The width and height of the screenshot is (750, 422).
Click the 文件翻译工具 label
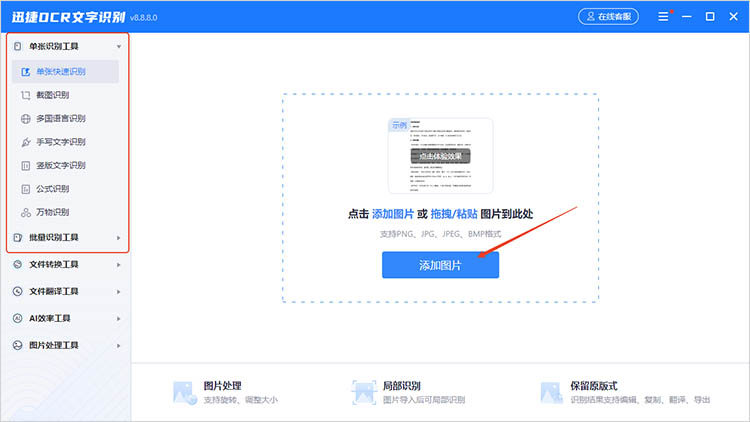coord(54,291)
